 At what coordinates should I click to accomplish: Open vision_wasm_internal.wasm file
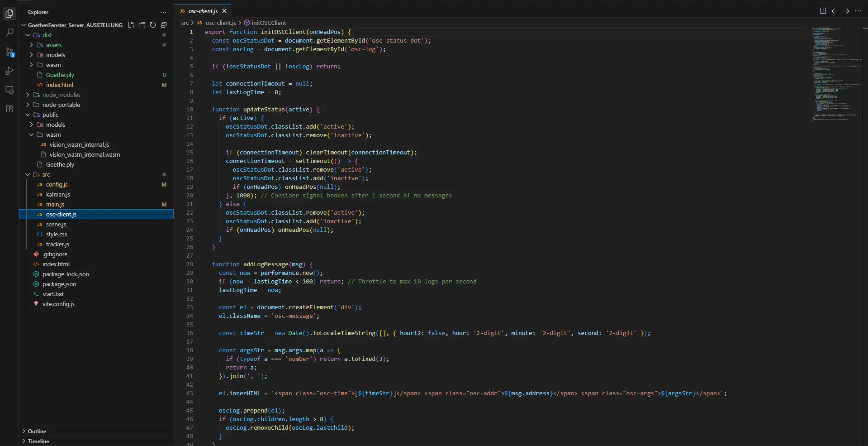(x=96, y=154)
